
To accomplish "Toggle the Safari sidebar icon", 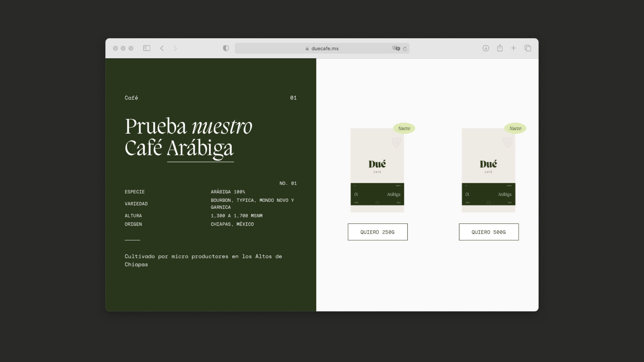I will coord(147,48).
